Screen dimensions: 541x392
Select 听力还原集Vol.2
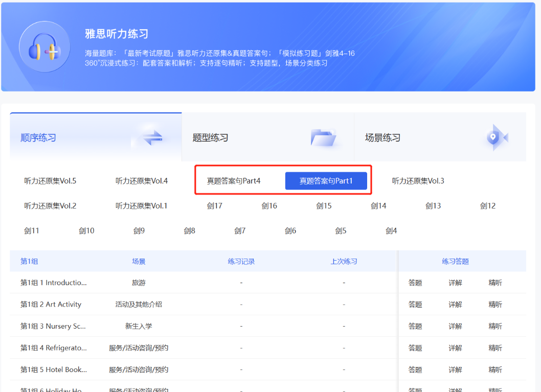pos(50,206)
